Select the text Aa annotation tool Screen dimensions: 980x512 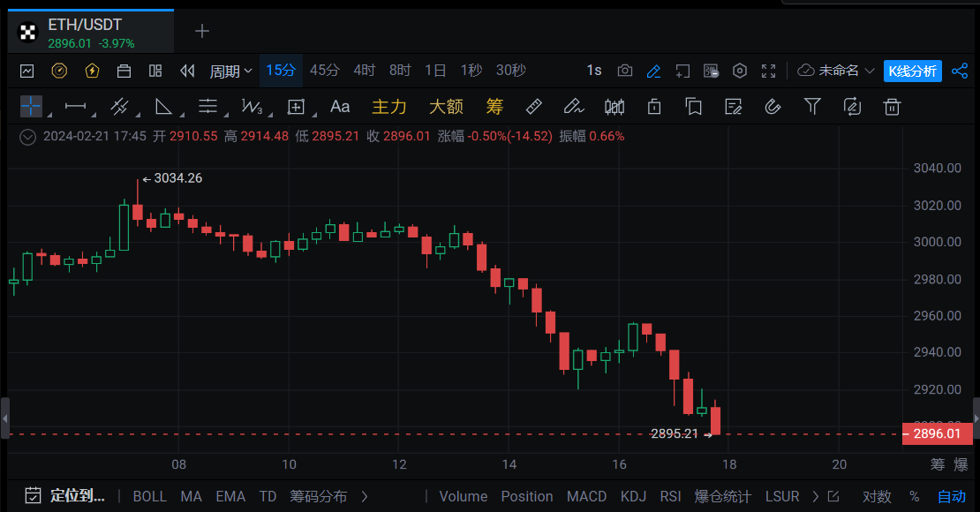340,107
